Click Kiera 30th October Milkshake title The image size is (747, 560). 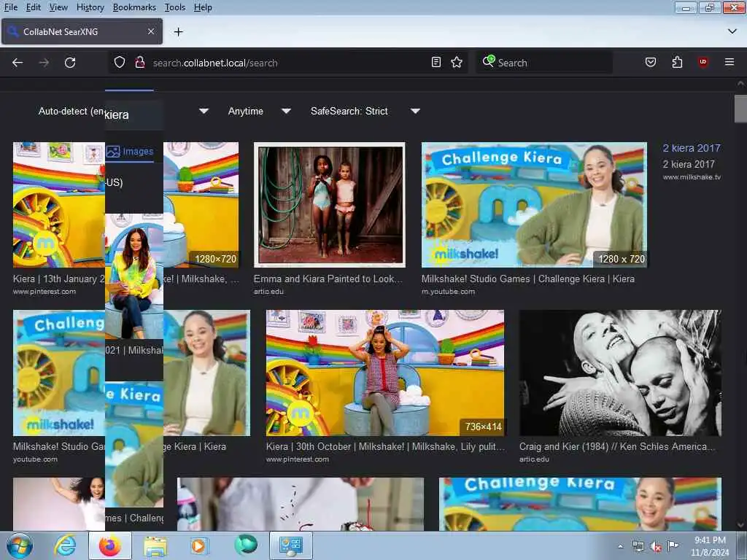(x=385, y=446)
